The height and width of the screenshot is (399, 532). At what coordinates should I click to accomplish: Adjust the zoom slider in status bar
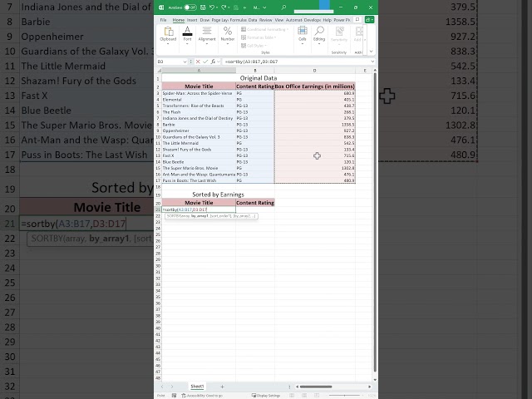click(x=344, y=396)
